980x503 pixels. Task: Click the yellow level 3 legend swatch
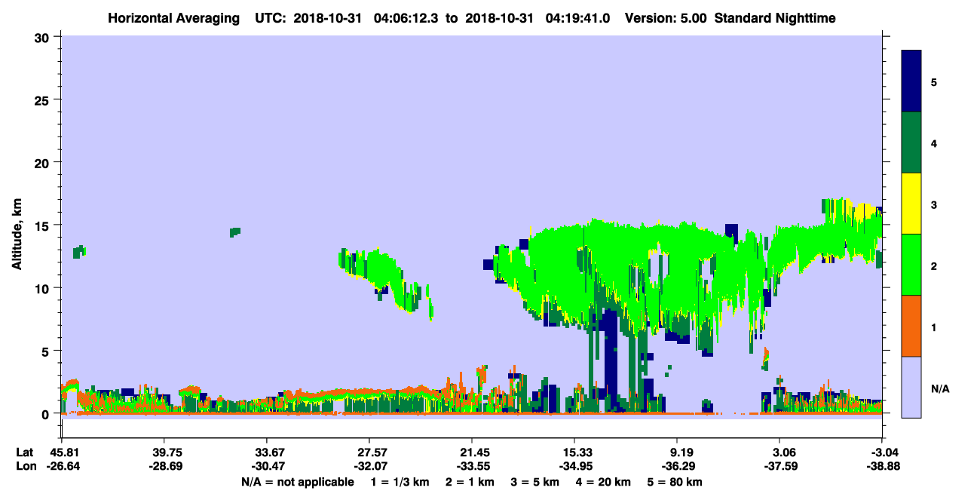tap(911, 204)
